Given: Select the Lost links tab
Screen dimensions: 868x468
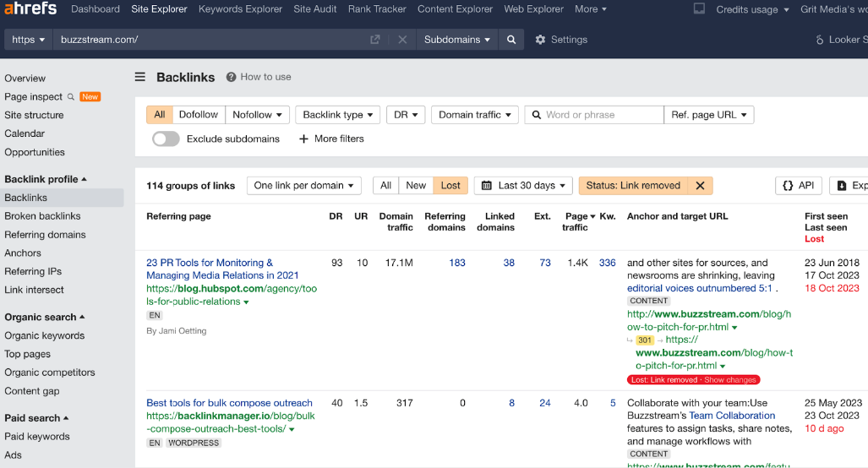Looking at the screenshot, I should [450, 186].
